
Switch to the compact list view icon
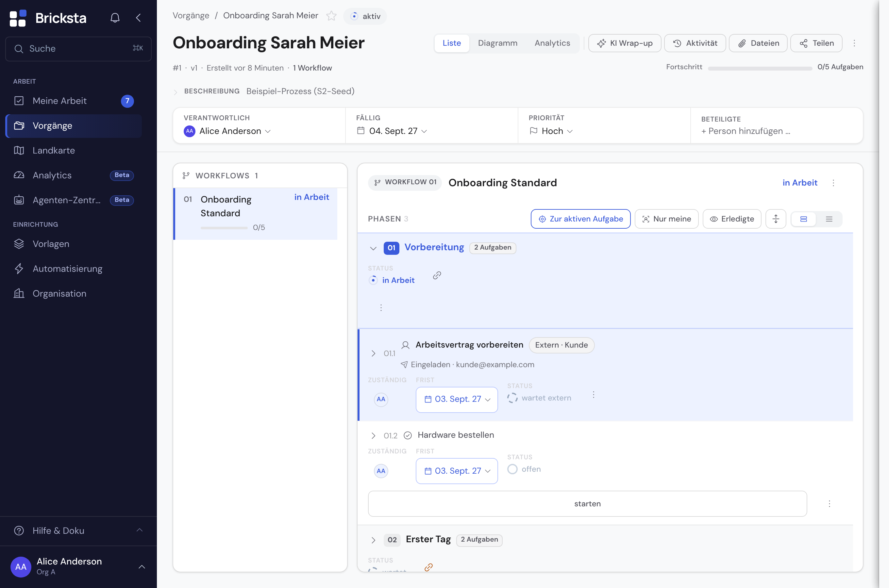pos(829,219)
